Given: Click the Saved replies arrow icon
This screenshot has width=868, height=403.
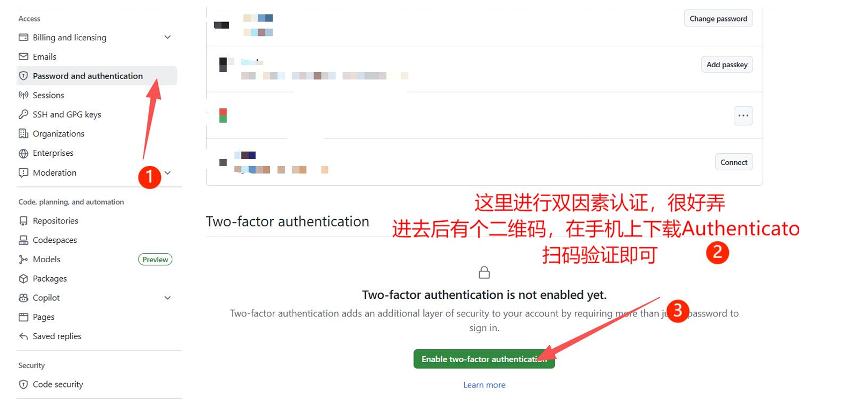Looking at the screenshot, I should click(x=23, y=336).
